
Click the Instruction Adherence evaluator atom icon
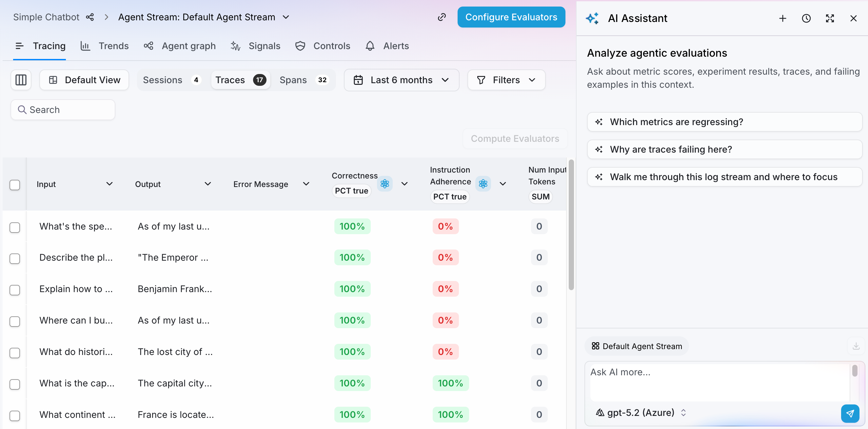tap(483, 184)
